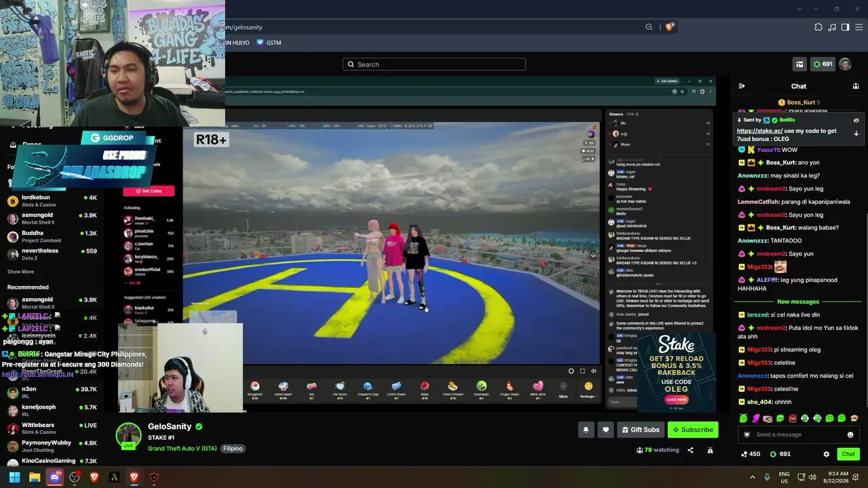Expand the pinned message with down arrow
This screenshot has width=868, height=488.
pyautogui.click(x=856, y=133)
